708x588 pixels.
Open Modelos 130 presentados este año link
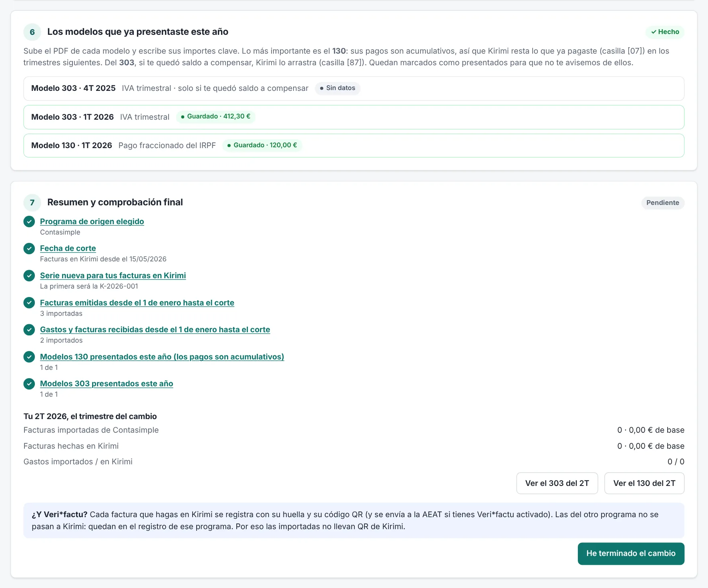point(162,357)
